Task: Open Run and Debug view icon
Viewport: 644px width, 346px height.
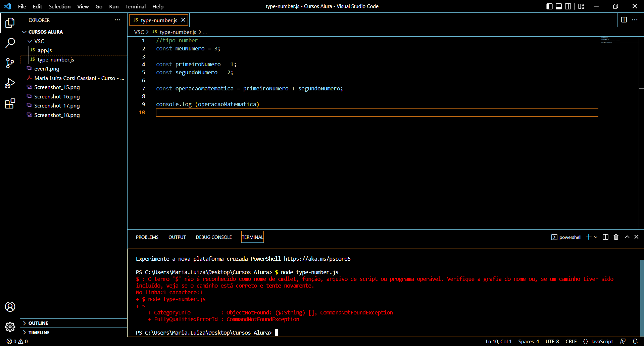Action: [x=10, y=83]
